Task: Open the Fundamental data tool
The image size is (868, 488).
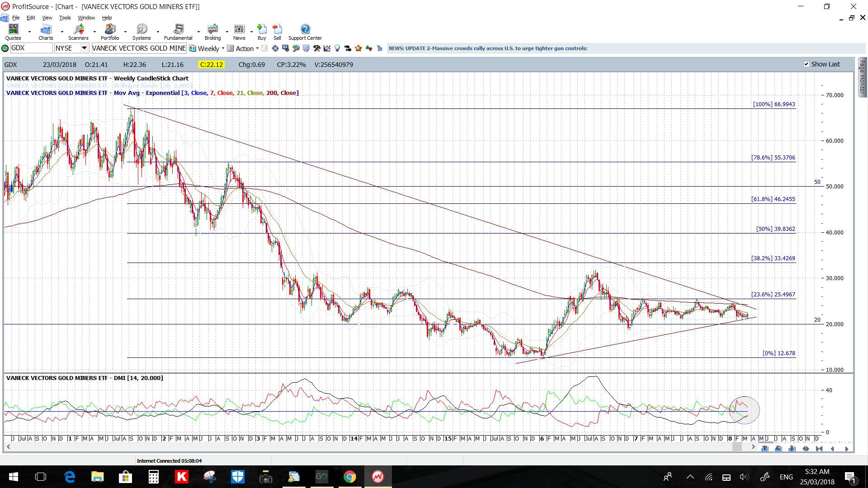Action: click(x=178, y=32)
